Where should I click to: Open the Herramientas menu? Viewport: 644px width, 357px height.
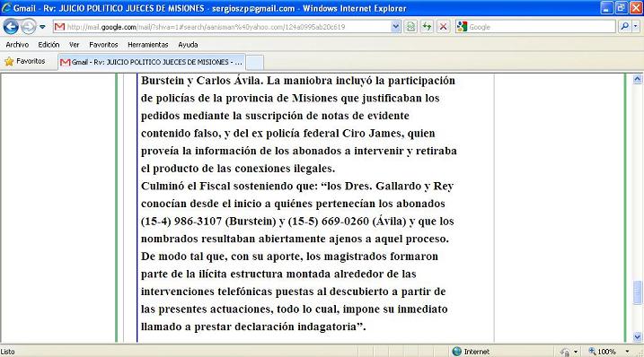point(148,45)
